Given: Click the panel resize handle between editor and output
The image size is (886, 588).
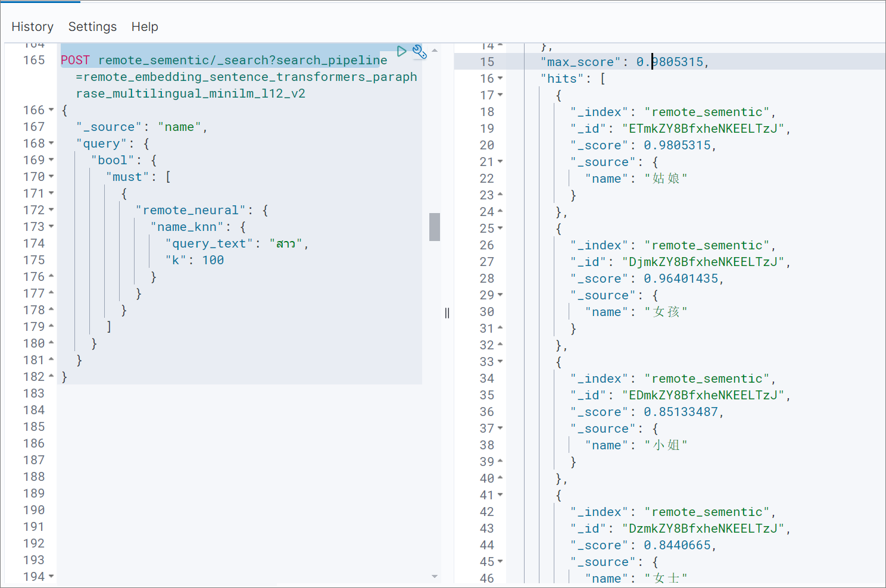Looking at the screenshot, I should click(447, 313).
